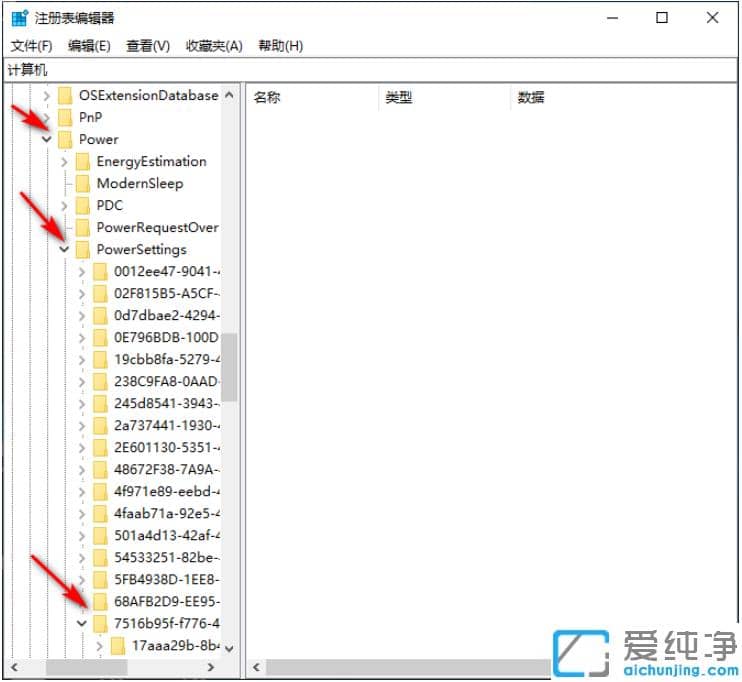Screen dimensions: 742x682
Task: Select the 0d7dbae2-4294 folder icon
Action: [100, 315]
